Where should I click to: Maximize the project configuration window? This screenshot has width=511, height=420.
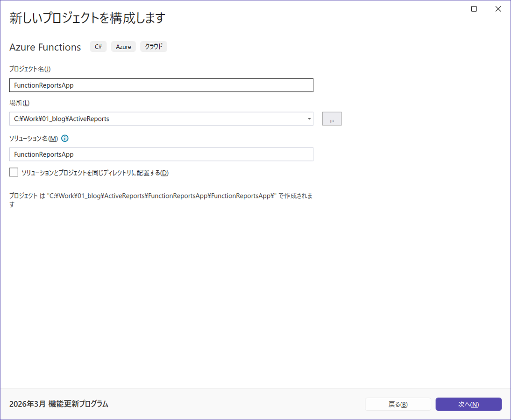tap(474, 9)
